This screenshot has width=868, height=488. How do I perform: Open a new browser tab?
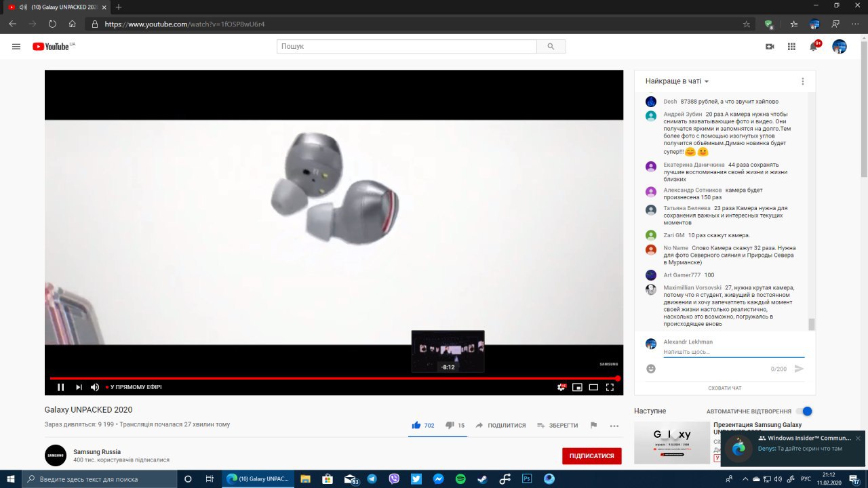(119, 7)
